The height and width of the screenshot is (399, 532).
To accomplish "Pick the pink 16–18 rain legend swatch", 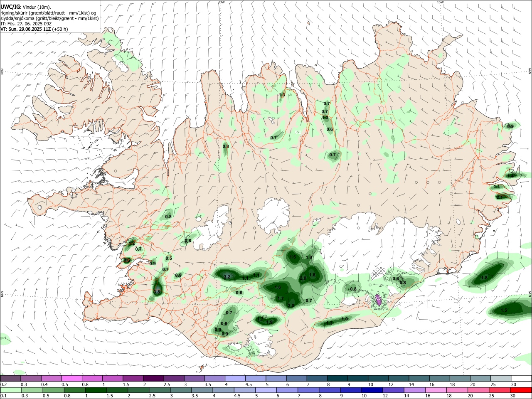I will pyautogui.click(x=436, y=390).
